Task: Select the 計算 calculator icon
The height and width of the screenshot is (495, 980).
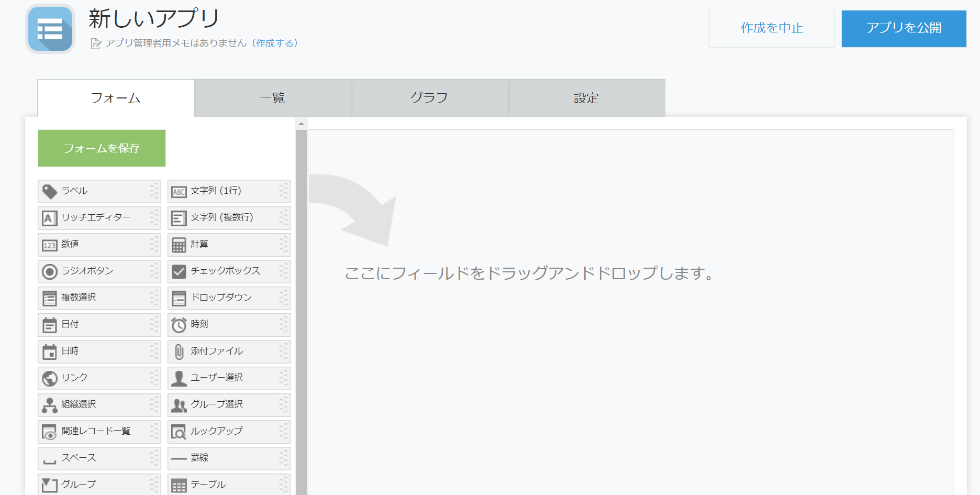Action: (x=179, y=245)
